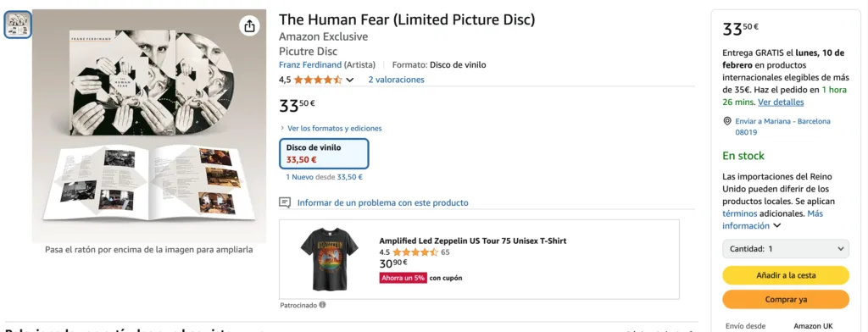Click Añadir a la cesta button

[x=786, y=275]
